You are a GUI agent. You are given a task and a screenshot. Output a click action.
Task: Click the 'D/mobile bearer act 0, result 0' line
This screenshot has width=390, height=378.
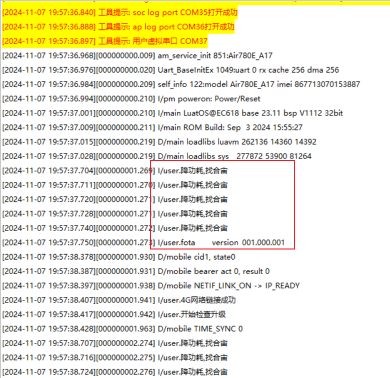click(136, 271)
